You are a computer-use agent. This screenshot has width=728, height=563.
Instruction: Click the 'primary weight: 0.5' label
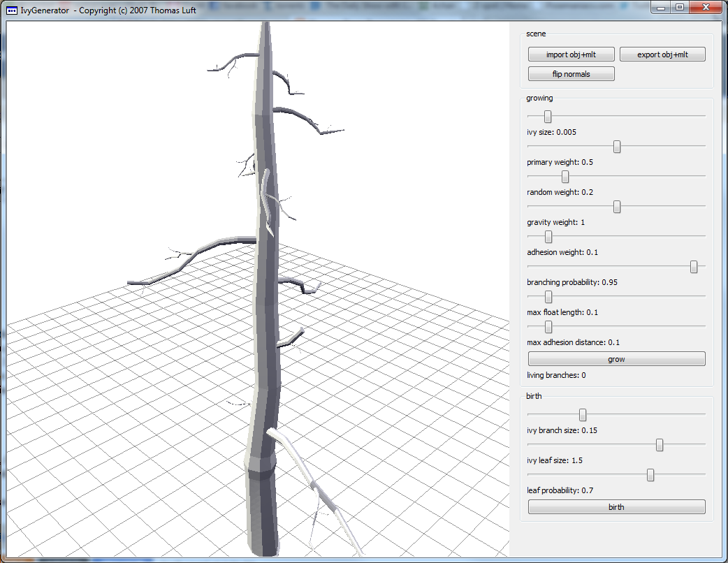(x=560, y=163)
